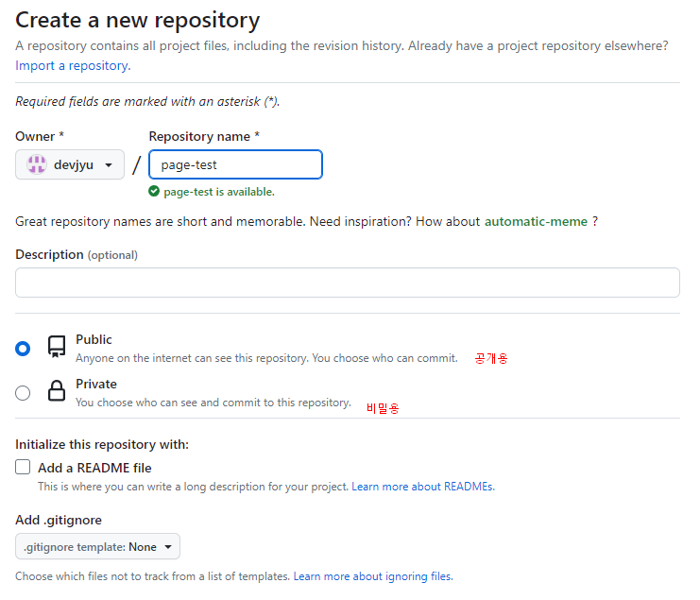Open the devjyu Owner dropdown
Screen dimensions: 700x600
[x=70, y=164]
